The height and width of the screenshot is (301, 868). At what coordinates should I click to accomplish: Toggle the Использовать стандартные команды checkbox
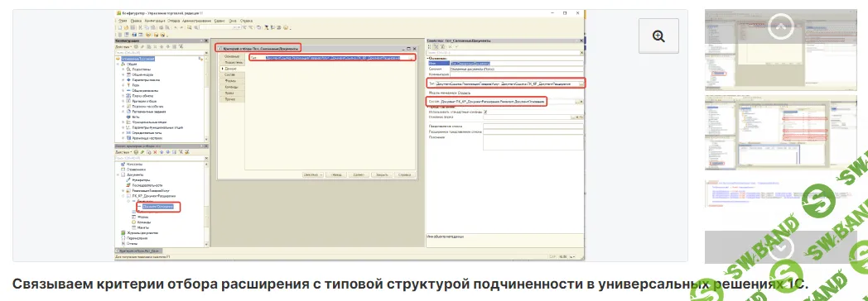point(485,112)
